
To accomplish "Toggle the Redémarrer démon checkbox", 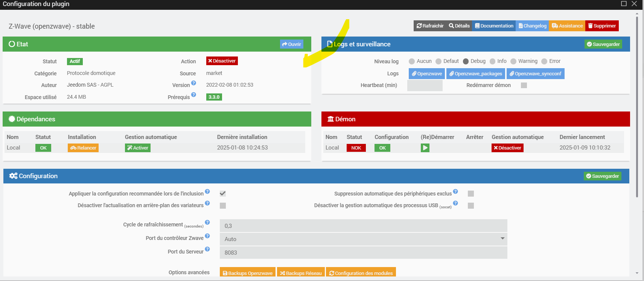I will click(524, 85).
